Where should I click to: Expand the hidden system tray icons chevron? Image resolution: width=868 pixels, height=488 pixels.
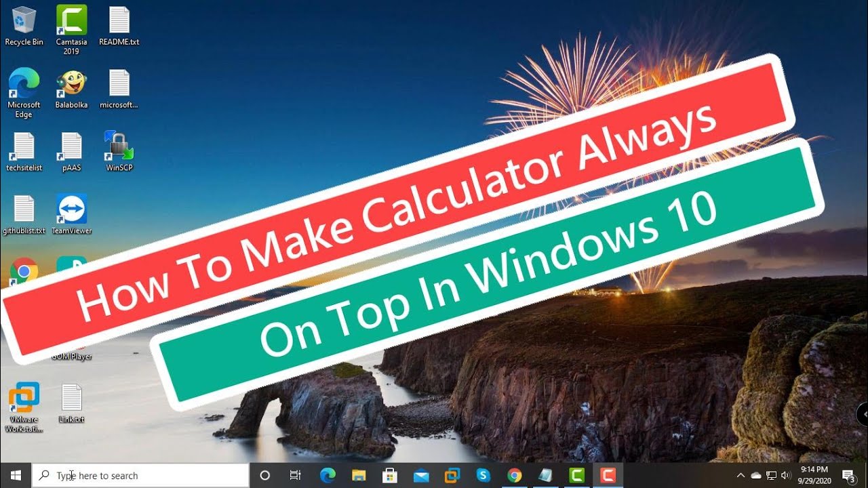click(x=741, y=476)
